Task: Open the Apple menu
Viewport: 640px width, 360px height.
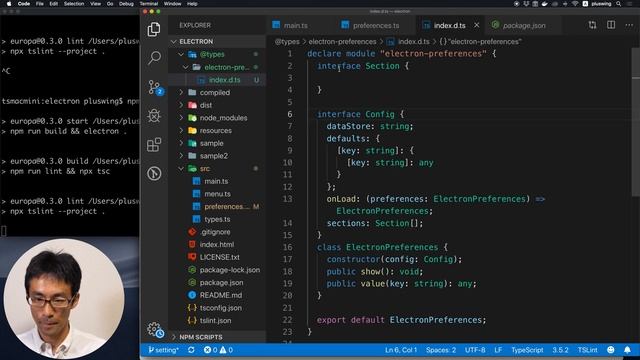Action: [x=9, y=4]
